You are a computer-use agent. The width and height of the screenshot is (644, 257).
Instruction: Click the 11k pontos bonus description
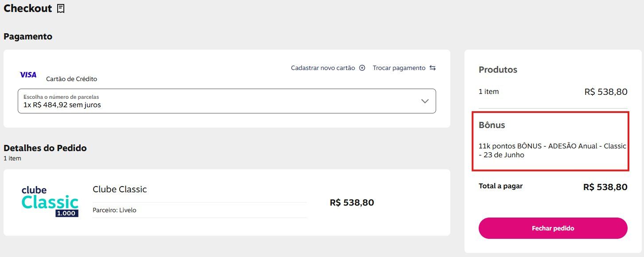point(552,150)
